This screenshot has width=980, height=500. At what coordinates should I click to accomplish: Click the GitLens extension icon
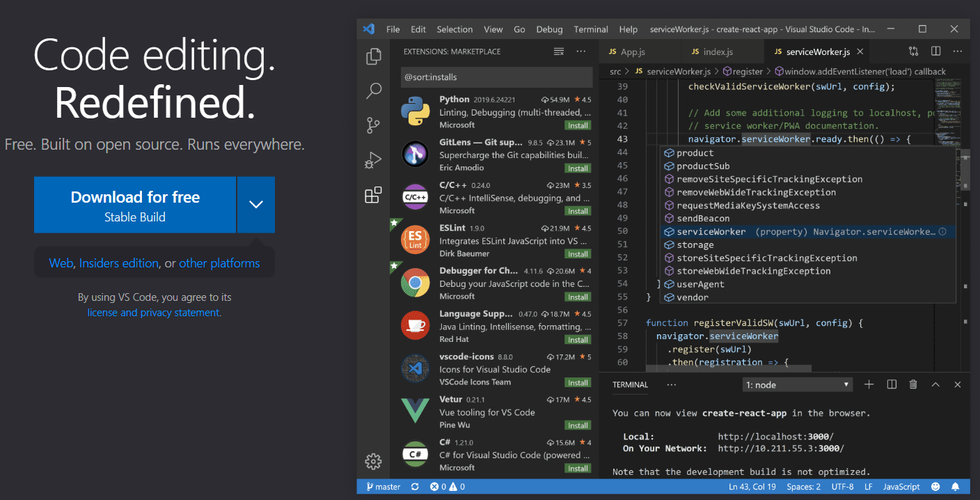point(415,154)
